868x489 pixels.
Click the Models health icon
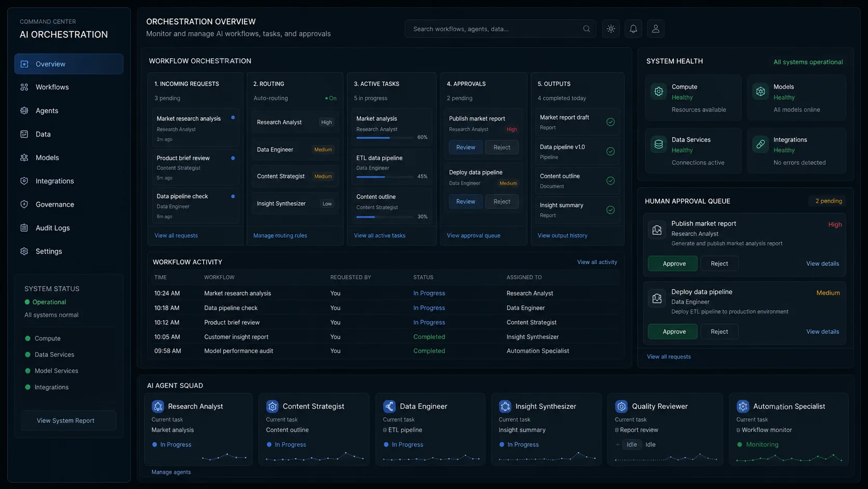click(761, 91)
